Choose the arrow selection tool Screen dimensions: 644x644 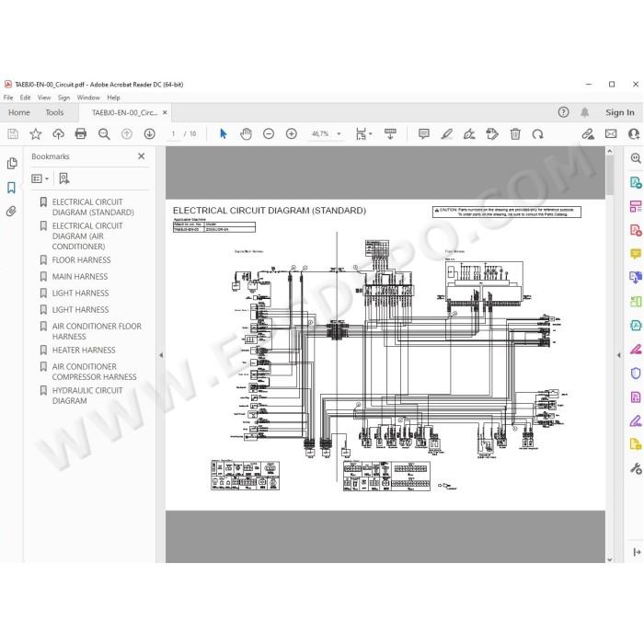pyautogui.click(x=223, y=134)
